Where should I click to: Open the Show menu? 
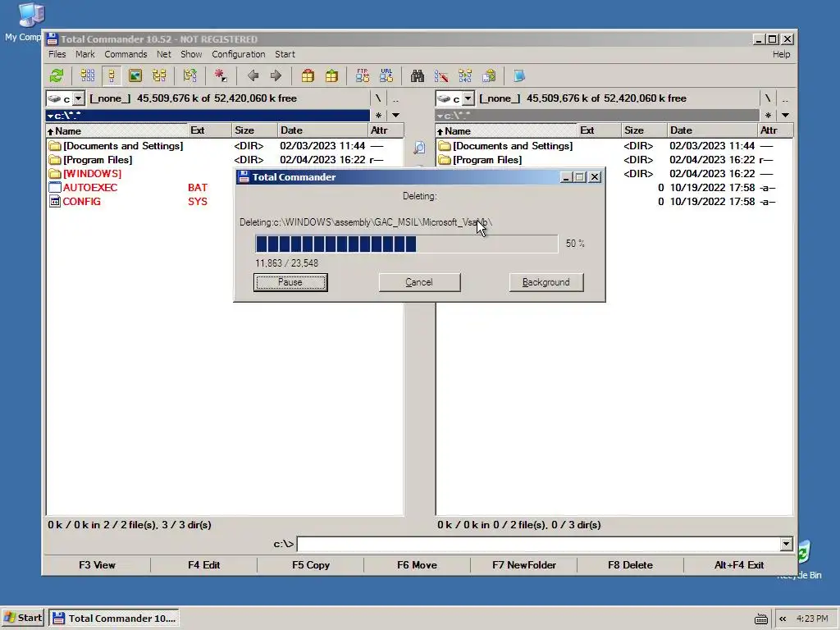click(191, 54)
